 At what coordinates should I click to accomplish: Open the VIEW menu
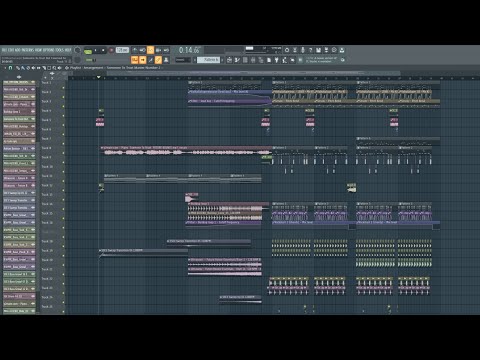coord(38,50)
